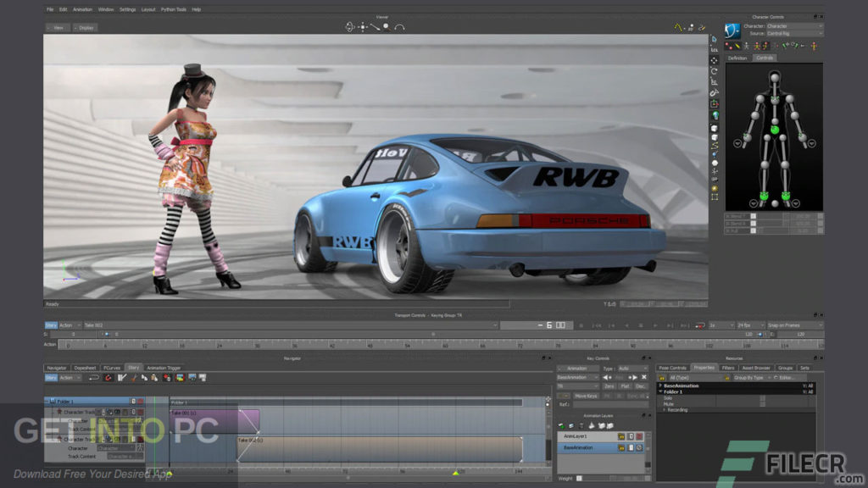This screenshot has height=488, width=868.
Task: Go to previous keyframe in Key Controls
Action: [607, 377]
